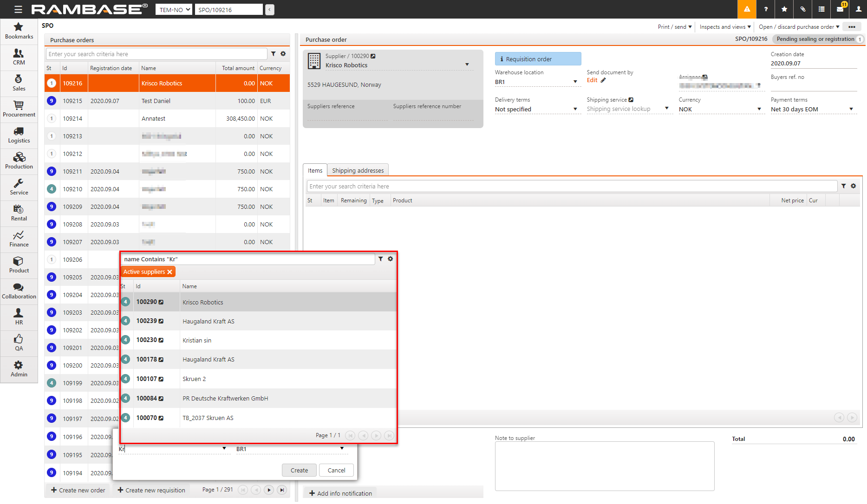Open the Logistics module icon
This screenshot has height=504, width=867.
pyautogui.click(x=19, y=135)
